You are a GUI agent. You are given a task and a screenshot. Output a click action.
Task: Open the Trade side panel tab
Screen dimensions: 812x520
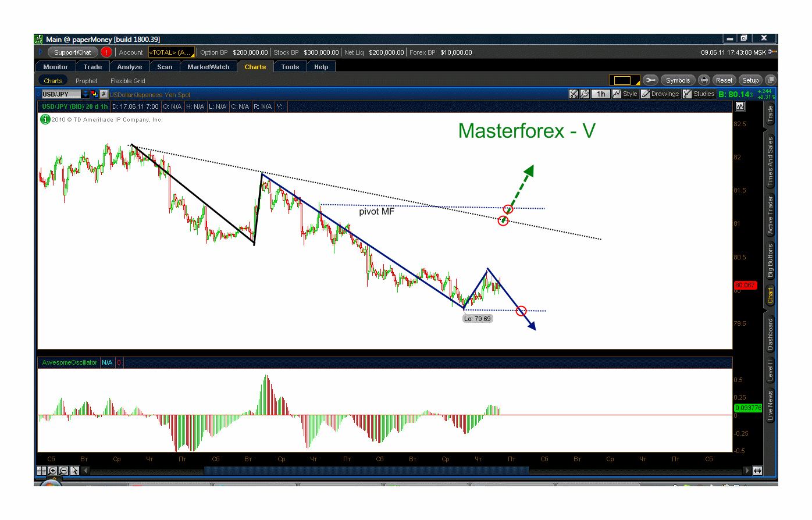pyautogui.click(x=770, y=113)
